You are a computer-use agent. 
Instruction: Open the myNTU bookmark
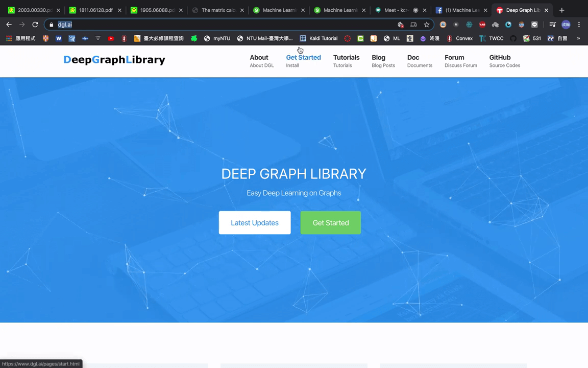[217, 38]
